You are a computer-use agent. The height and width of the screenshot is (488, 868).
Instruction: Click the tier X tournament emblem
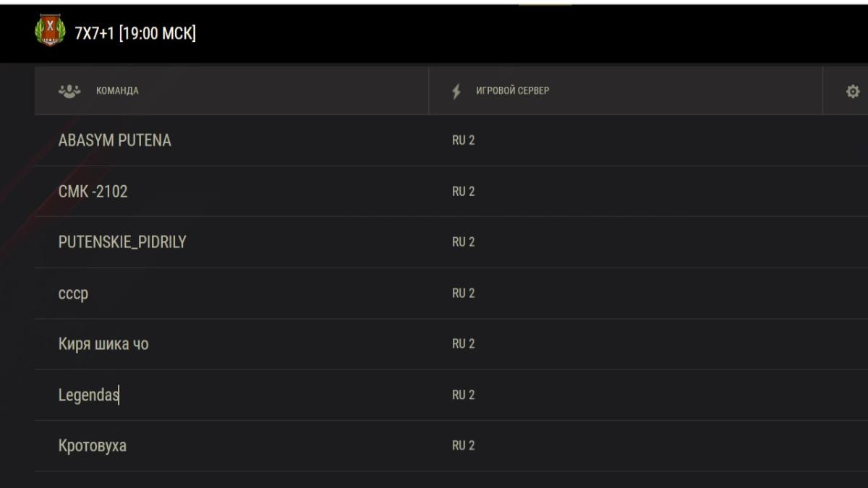(x=50, y=31)
